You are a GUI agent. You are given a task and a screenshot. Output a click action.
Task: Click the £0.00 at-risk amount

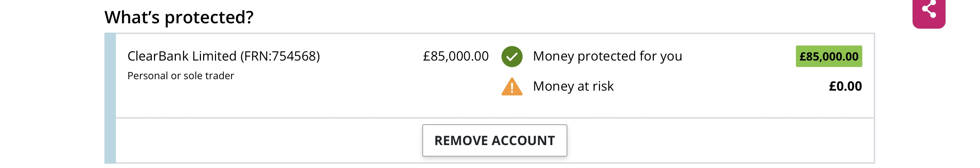coord(845,86)
